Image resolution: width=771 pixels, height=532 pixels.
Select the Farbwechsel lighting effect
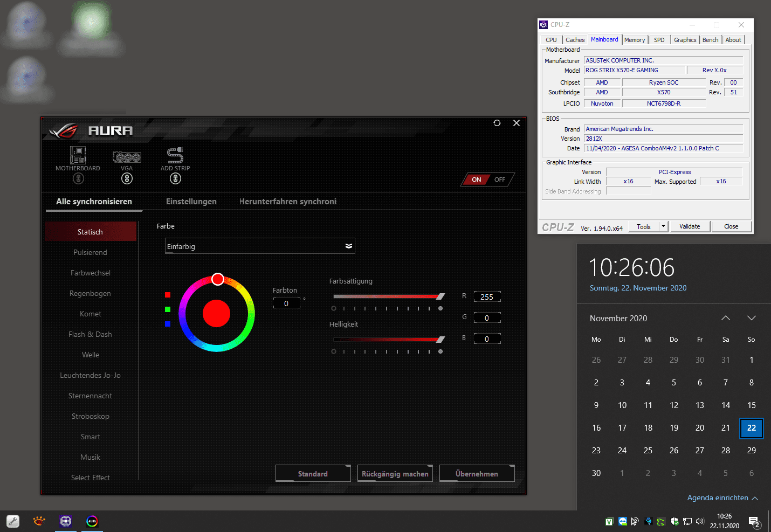pyautogui.click(x=91, y=273)
